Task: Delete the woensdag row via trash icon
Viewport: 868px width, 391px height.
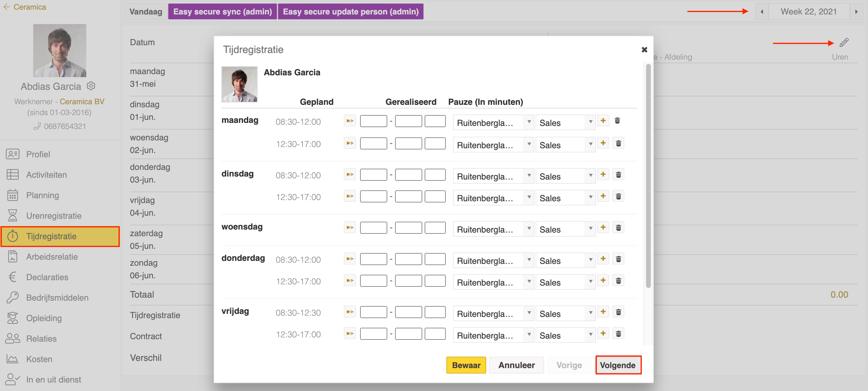Action: [618, 228]
